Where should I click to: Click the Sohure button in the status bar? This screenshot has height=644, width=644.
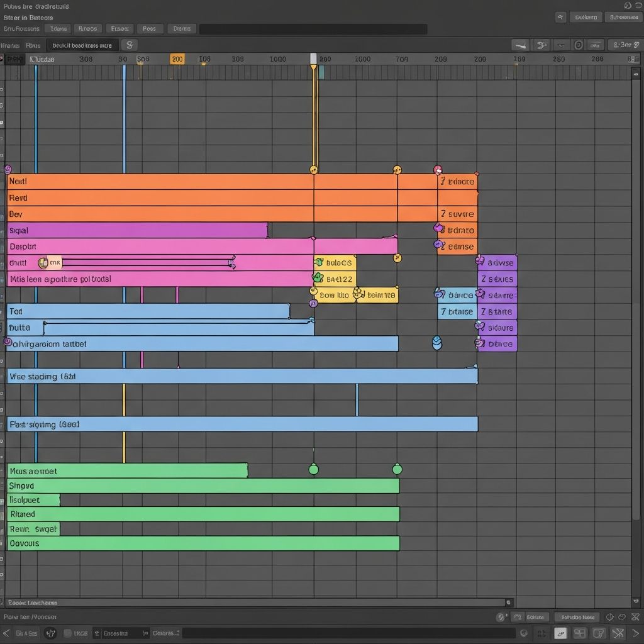pyautogui.click(x=535, y=617)
